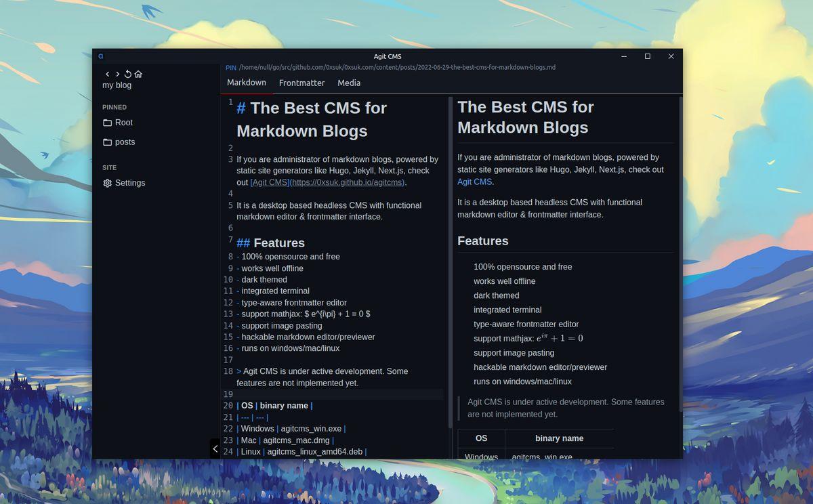The image size is (813, 504).
Task: Go back using the left arrow icon
Action: coord(107,74)
